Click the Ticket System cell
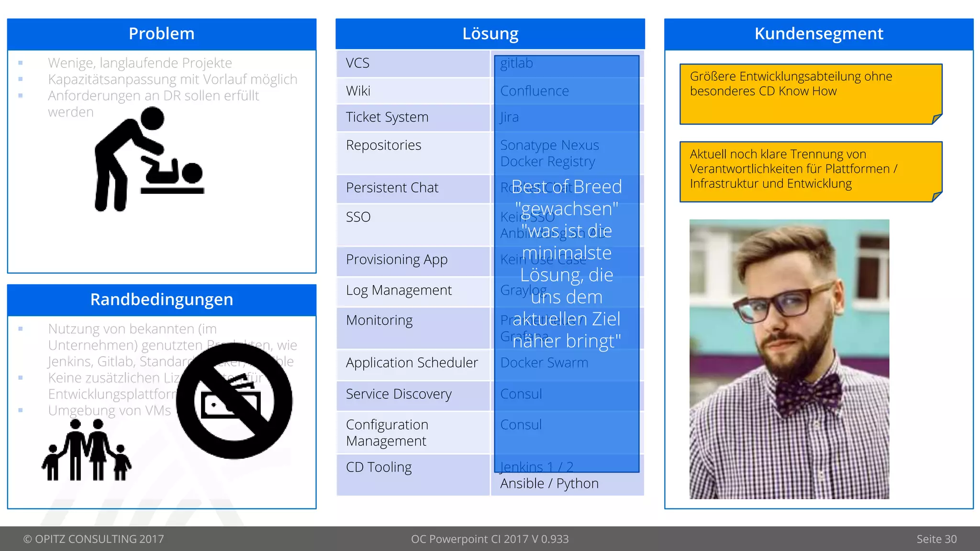 413,118
